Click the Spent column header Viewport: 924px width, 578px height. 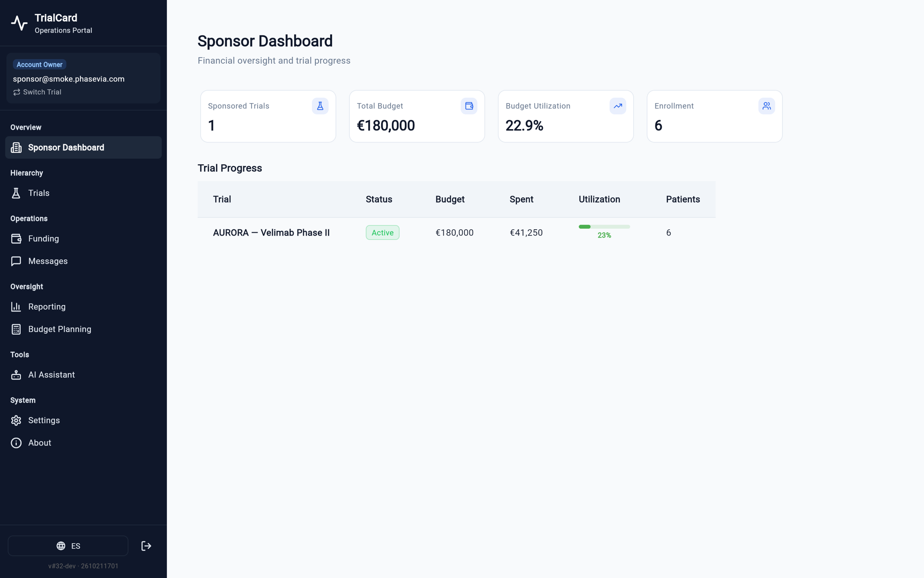pyautogui.click(x=521, y=199)
